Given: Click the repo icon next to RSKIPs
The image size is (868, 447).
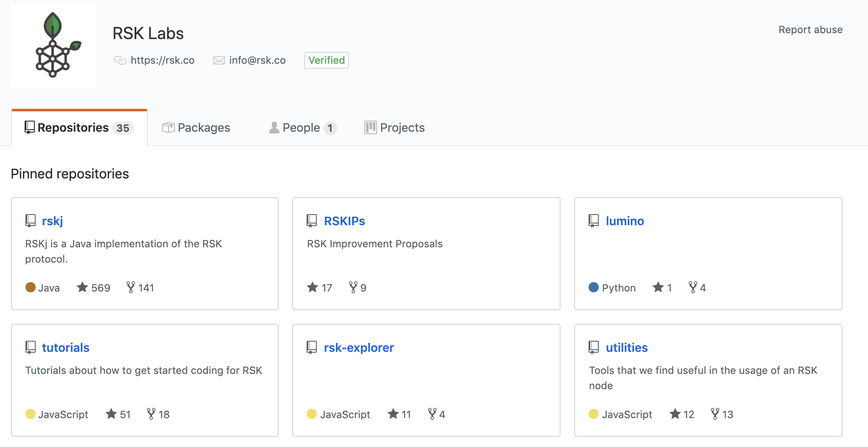Looking at the screenshot, I should [x=312, y=221].
